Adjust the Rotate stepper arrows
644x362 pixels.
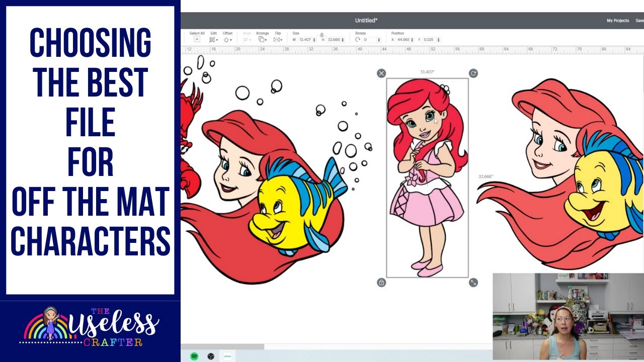point(379,39)
